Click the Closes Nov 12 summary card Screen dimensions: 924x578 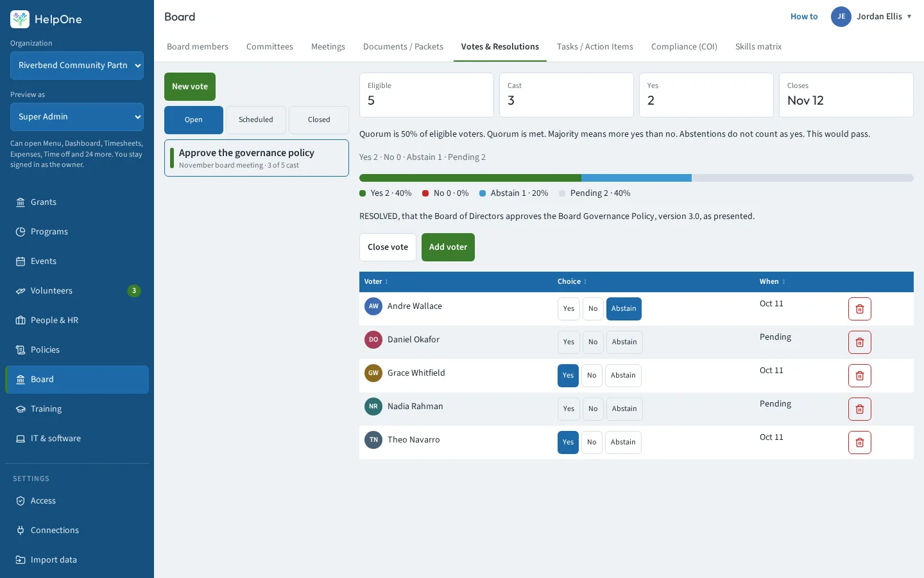pyautogui.click(x=846, y=95)
